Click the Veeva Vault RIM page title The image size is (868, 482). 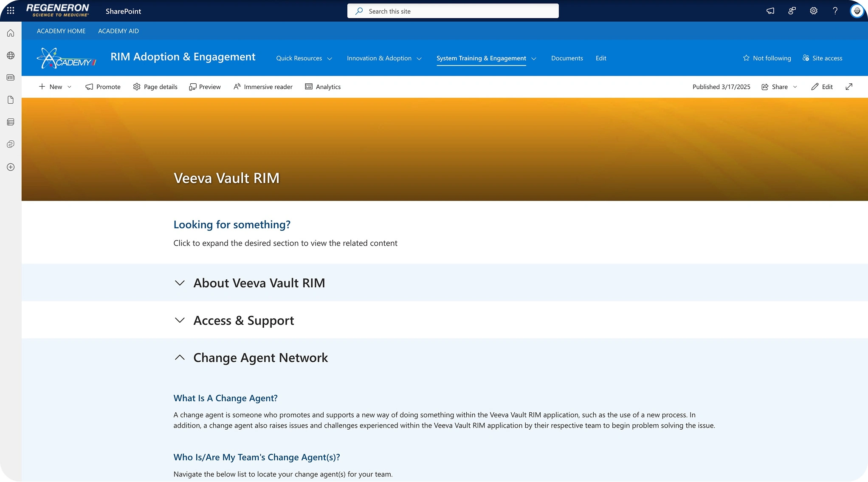tap(227, 178)
